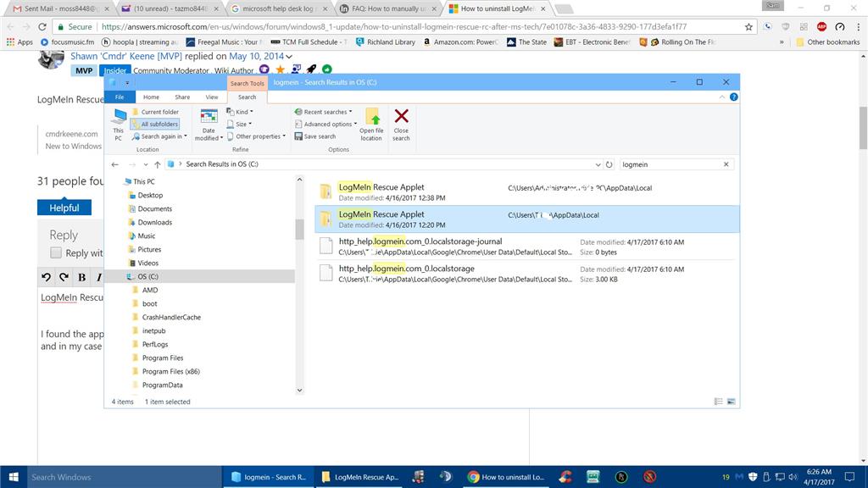
Task: Switch to Share ribbon tab
Action: [x=182, y=97]
